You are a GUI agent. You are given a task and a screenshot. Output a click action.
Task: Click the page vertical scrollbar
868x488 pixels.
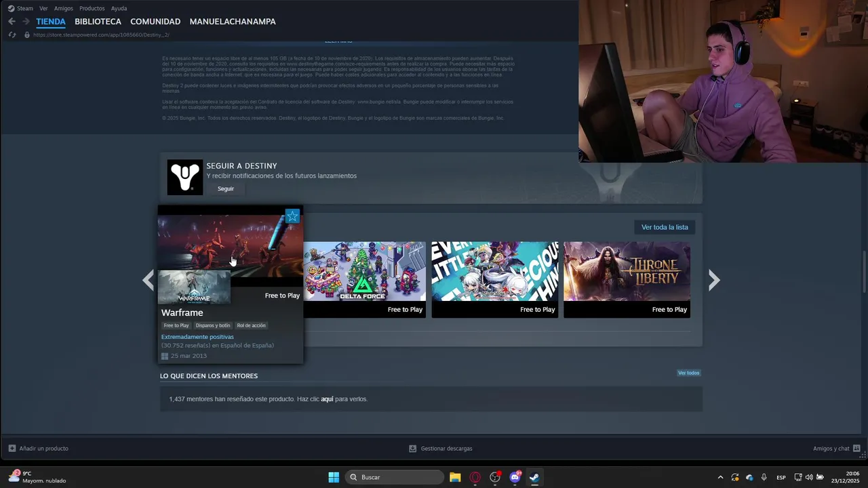pyautogui.click(x=864, y=271)
